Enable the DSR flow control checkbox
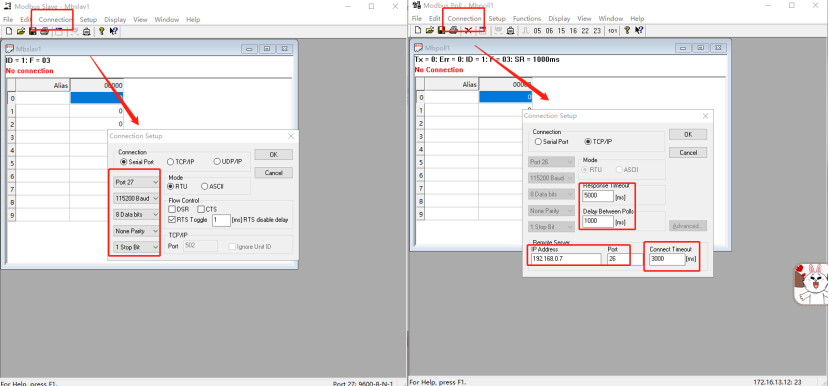 pos(172,209)
